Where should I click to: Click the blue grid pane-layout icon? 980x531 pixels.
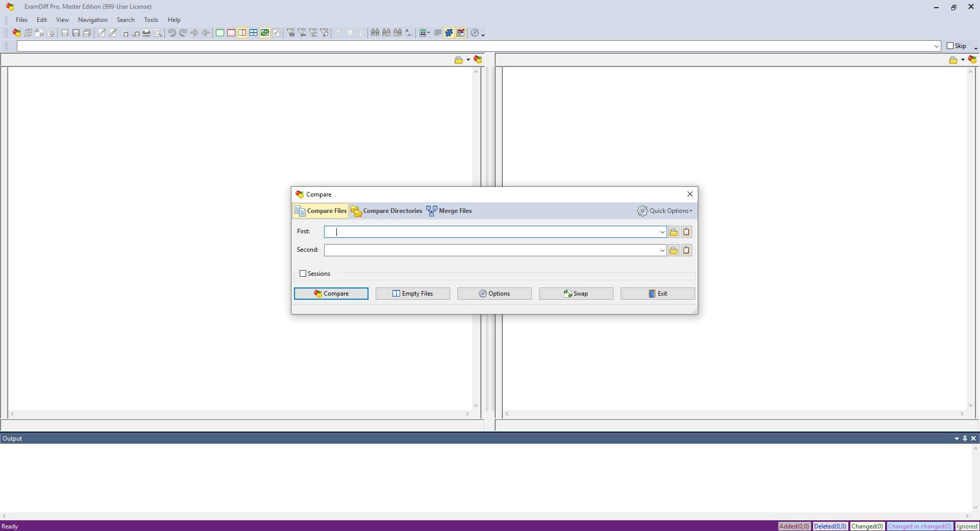point(254,33)
